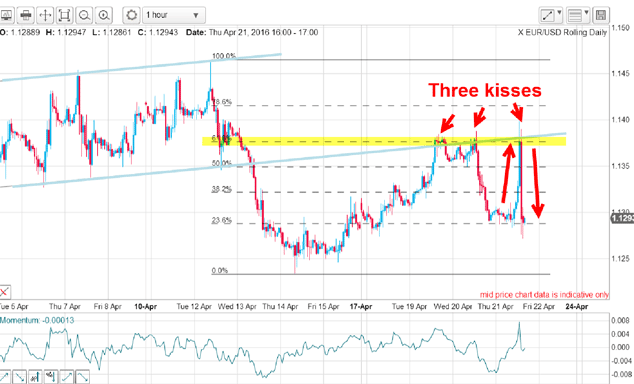The image size is (634, 384).
Task: Zoom out with the minus magnifier
Action: coord(84,15)
